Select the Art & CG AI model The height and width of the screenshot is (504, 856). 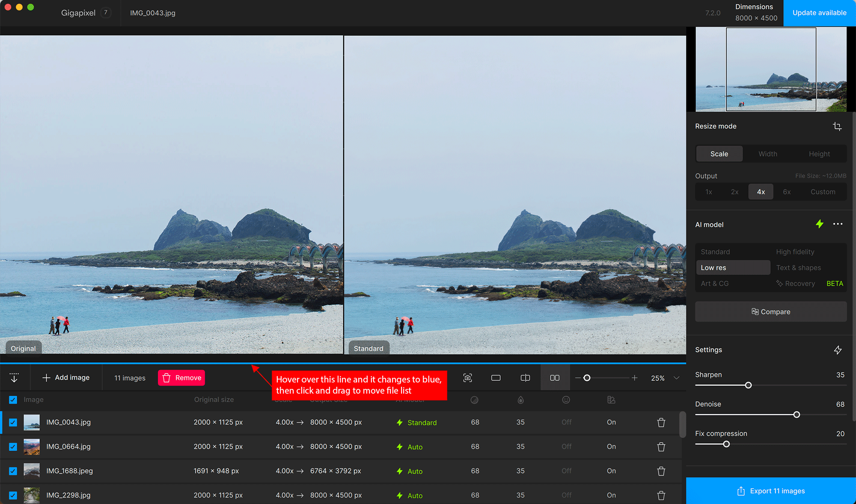(x=733, y=284)
